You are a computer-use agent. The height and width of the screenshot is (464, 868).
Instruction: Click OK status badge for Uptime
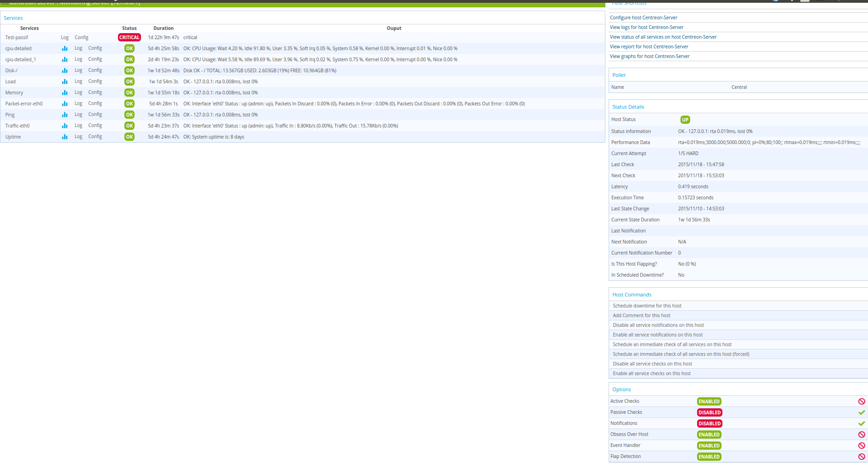129,137
